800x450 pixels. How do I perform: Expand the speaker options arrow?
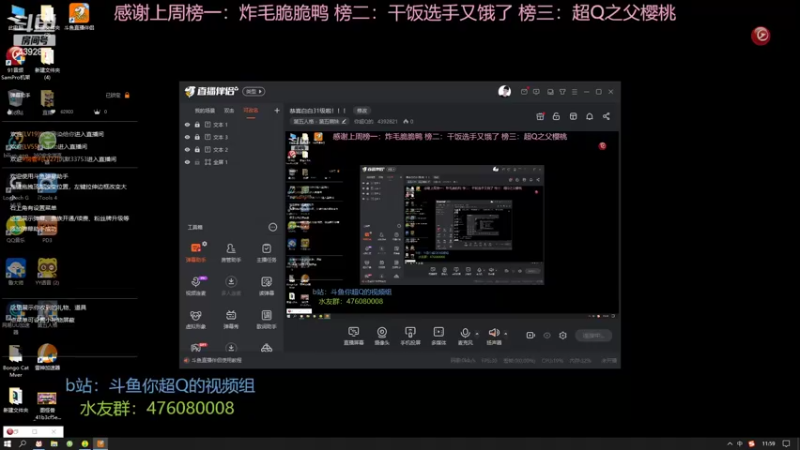coord(506,334)
